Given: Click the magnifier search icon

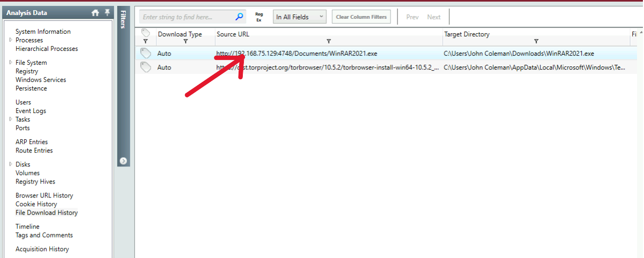Looking at the screenshot, I should tap(240, 17).
